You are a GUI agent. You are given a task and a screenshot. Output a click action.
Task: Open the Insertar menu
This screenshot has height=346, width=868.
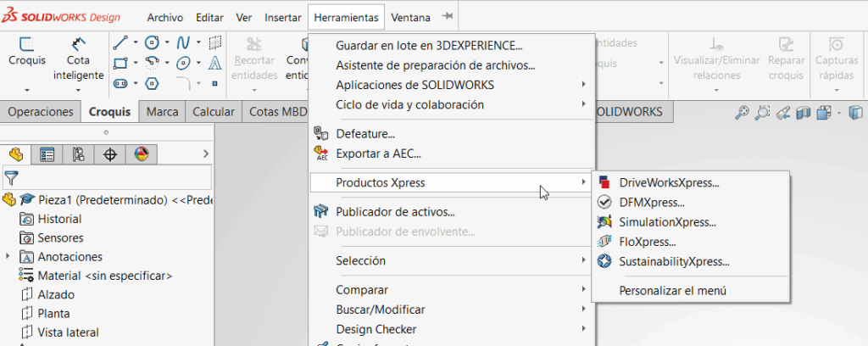pyautogui.click(x=283, y=17)
